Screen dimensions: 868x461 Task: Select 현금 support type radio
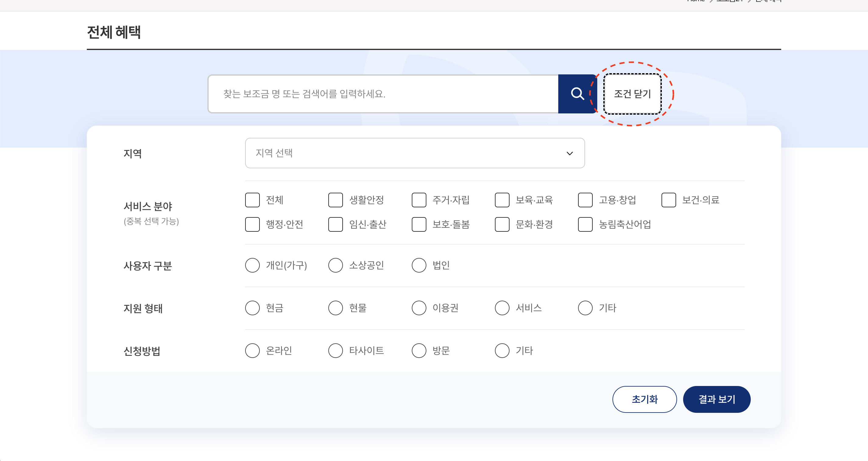coord(252,308)
